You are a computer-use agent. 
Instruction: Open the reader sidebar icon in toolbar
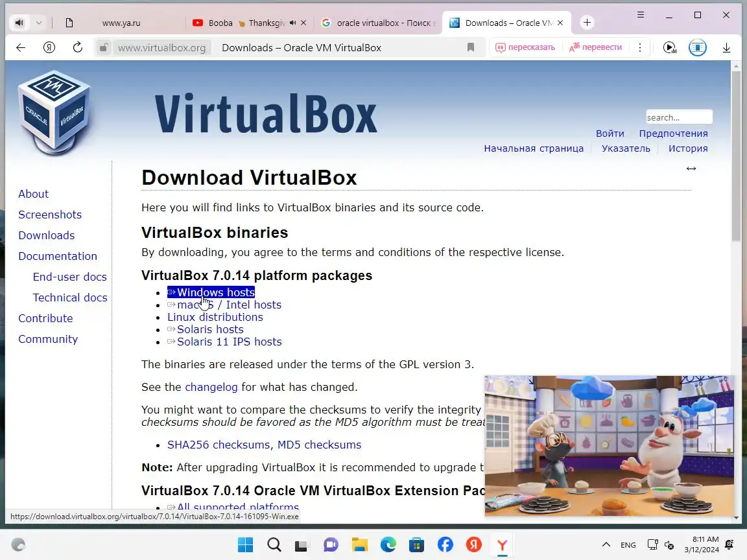[x=698, y=47]
